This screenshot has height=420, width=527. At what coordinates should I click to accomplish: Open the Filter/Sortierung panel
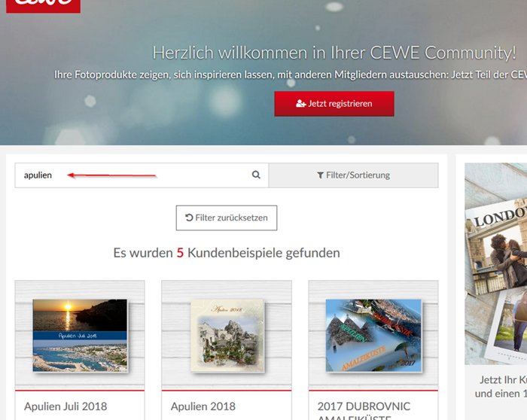[353, 175]
